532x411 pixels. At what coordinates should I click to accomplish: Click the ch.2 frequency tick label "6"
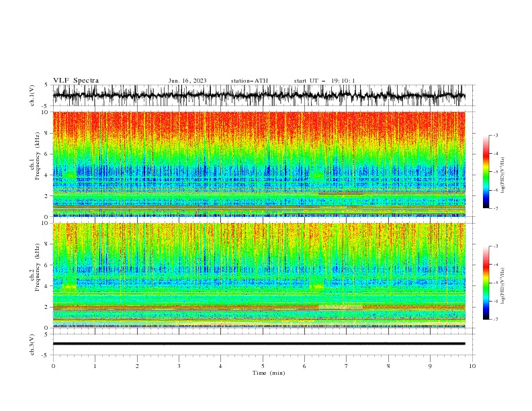point(47,265)
